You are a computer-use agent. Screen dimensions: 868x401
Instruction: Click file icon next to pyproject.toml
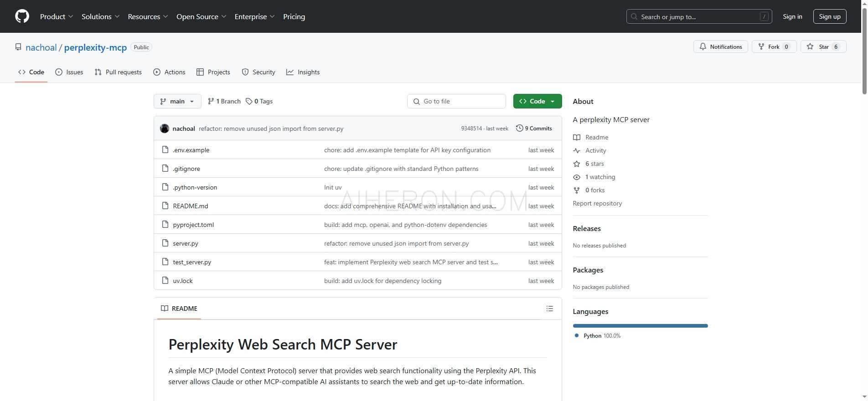(x=165, y=224)
